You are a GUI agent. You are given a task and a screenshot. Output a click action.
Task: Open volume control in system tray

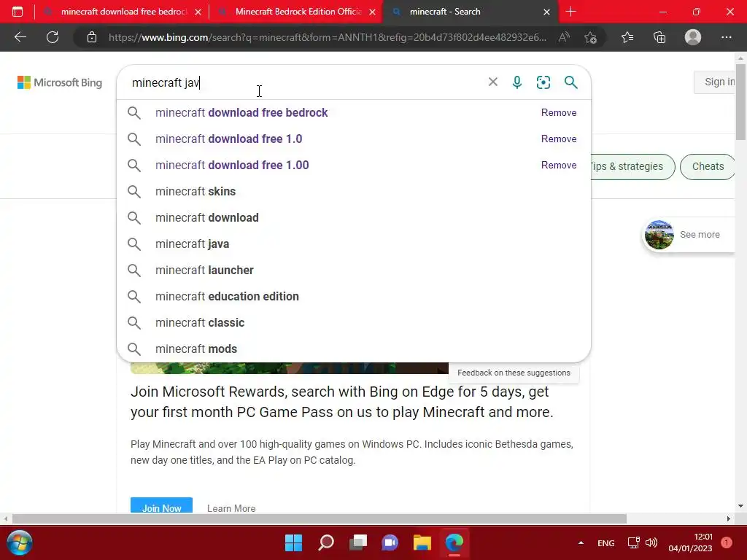(651, 542)
